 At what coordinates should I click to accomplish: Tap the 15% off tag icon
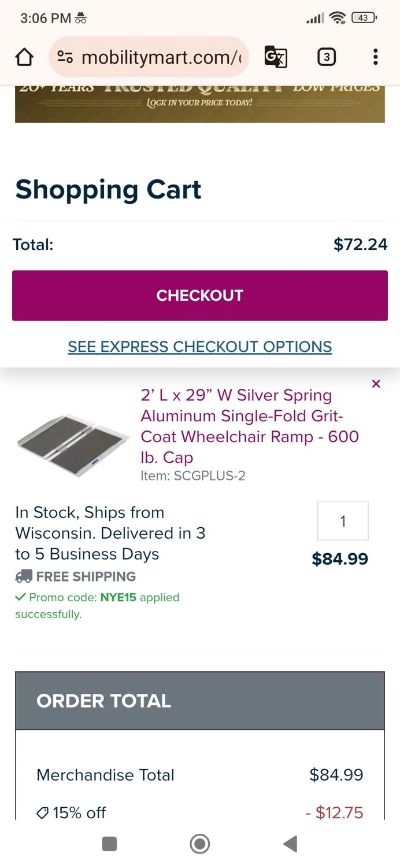pos(42,813)
